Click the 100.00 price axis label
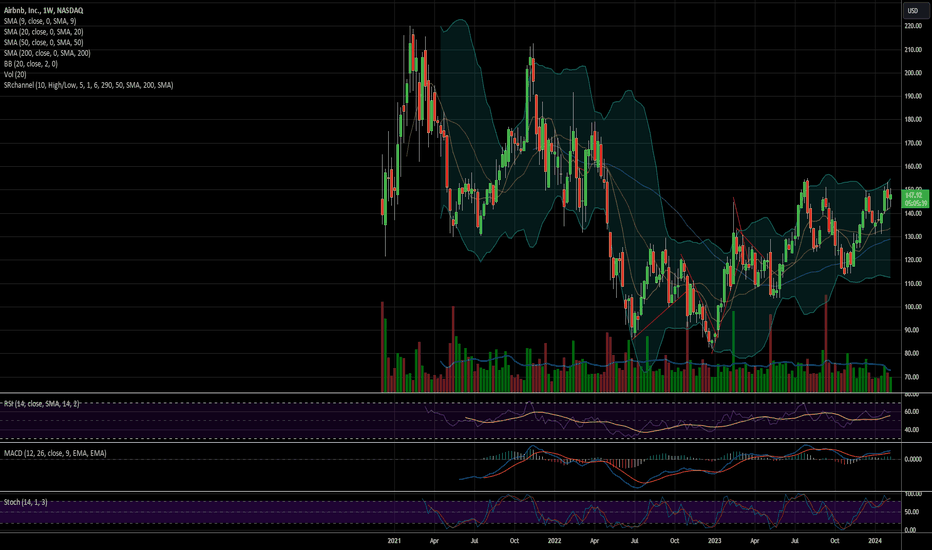 913,307
